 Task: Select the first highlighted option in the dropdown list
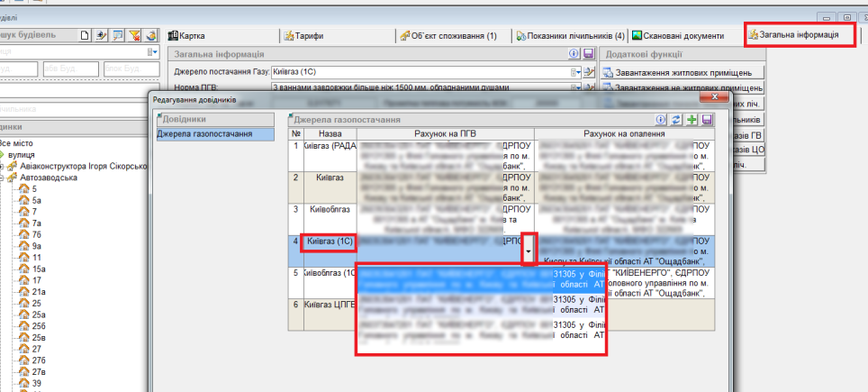point(481,278)
